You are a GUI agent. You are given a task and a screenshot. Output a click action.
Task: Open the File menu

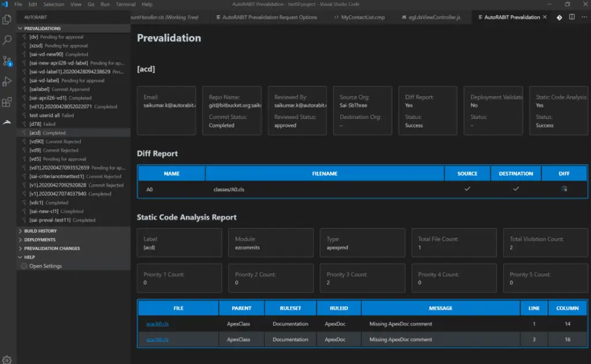coord(18,4)
